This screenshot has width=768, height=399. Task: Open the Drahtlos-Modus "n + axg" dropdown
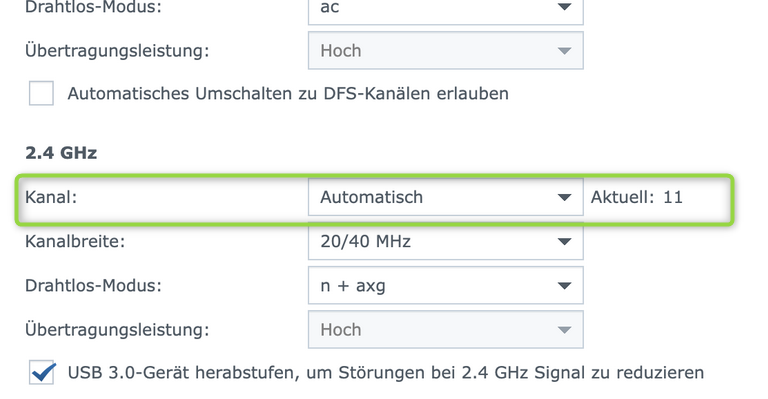pyautogui.click(x=446, y=285)
